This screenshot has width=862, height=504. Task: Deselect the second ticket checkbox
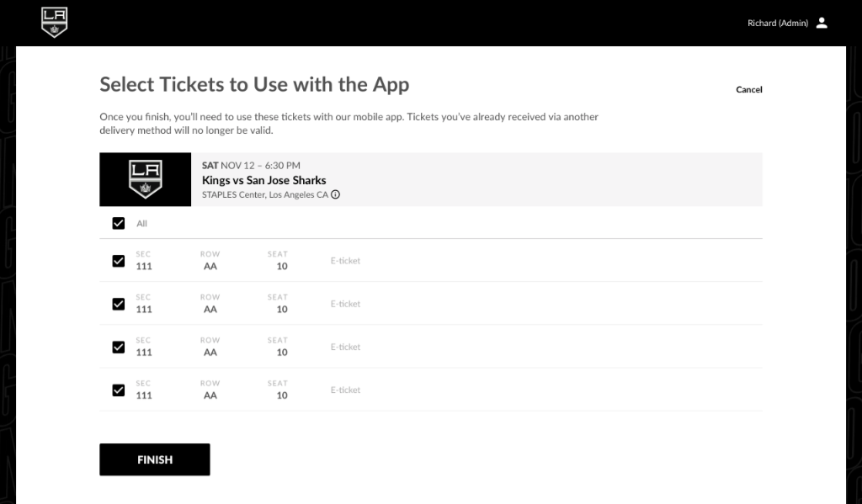click(x=119, y=304)
